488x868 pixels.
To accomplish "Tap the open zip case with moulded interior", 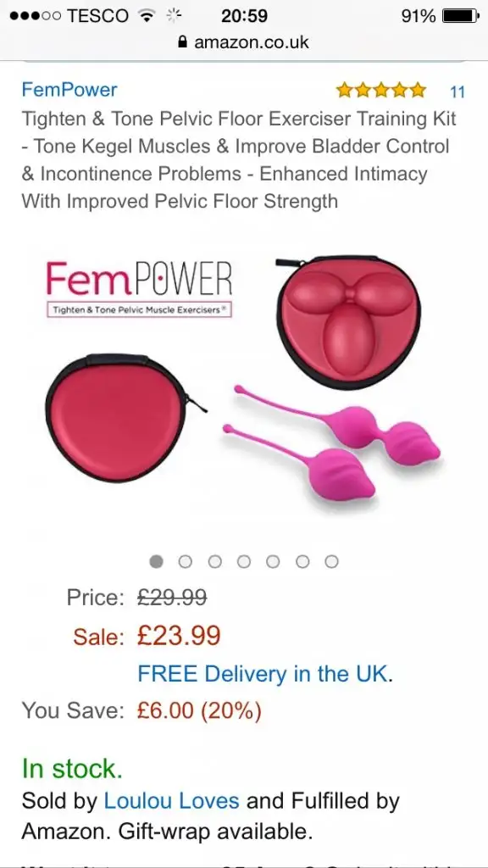I will pyautogui.click(x=348, y=321).
